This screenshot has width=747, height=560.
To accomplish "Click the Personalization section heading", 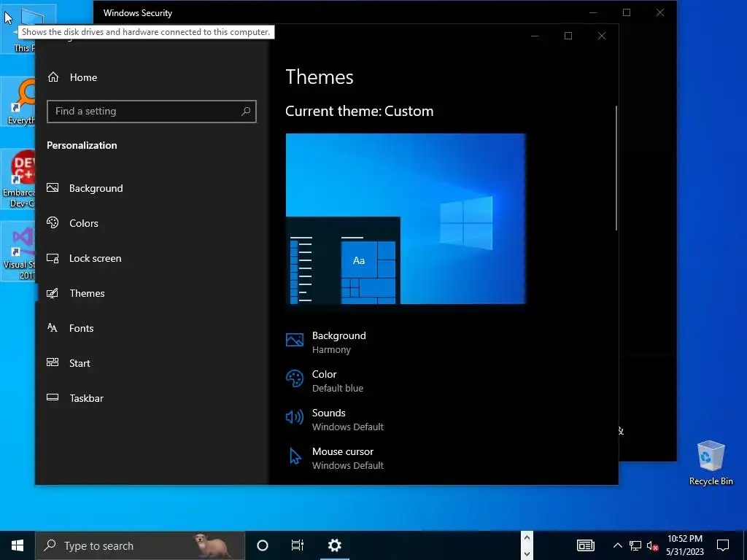I will pos(82,145).
